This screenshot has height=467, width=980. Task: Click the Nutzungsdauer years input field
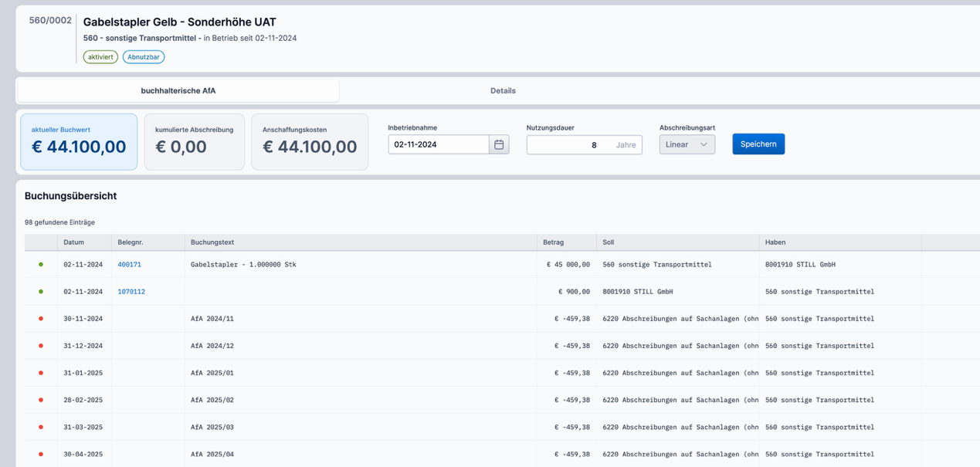[570, 144]
